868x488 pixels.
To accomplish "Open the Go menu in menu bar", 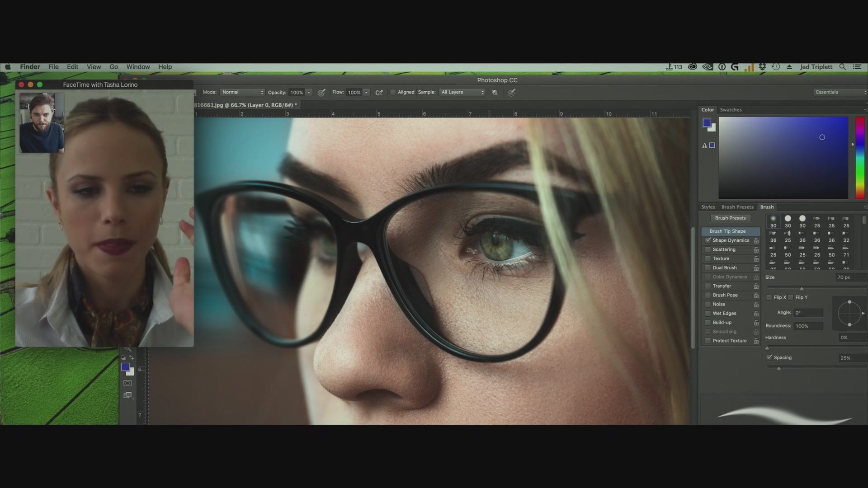I will 113,67.
